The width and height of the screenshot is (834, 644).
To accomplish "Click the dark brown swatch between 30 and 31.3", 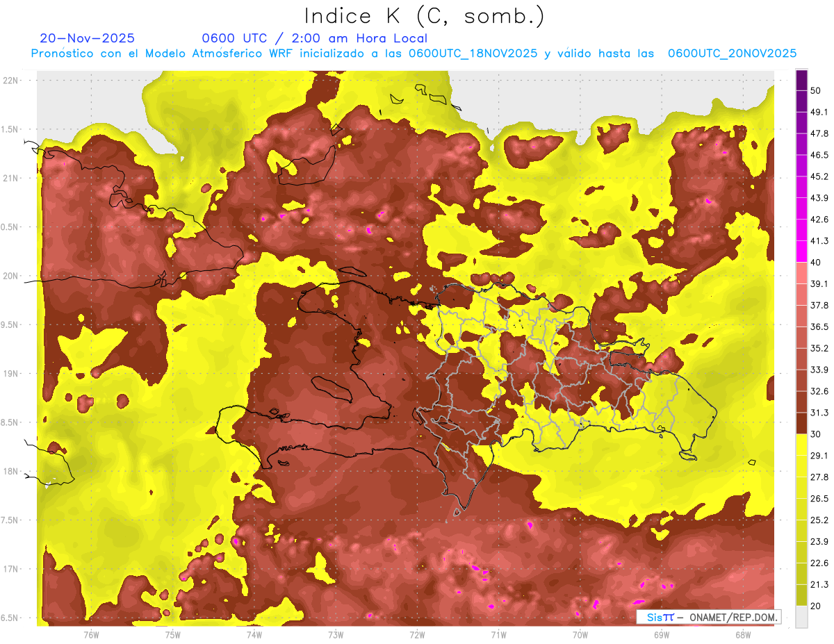I will pos(801,423).
